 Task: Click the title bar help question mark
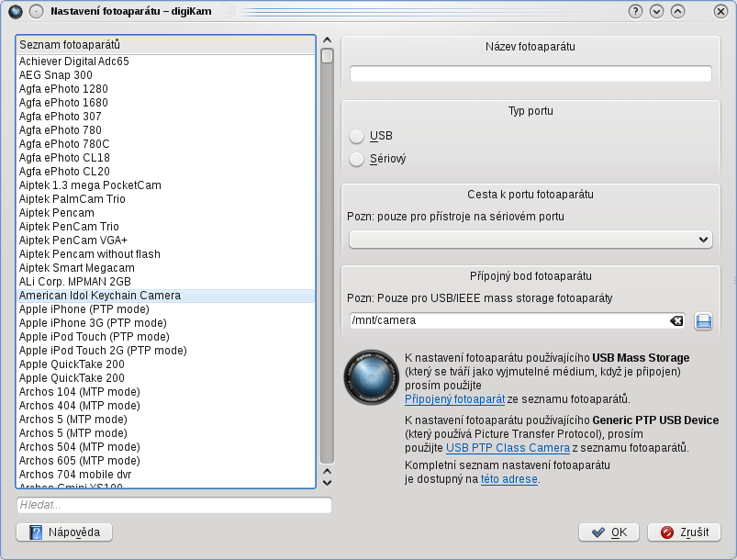(x=635, y=11)
